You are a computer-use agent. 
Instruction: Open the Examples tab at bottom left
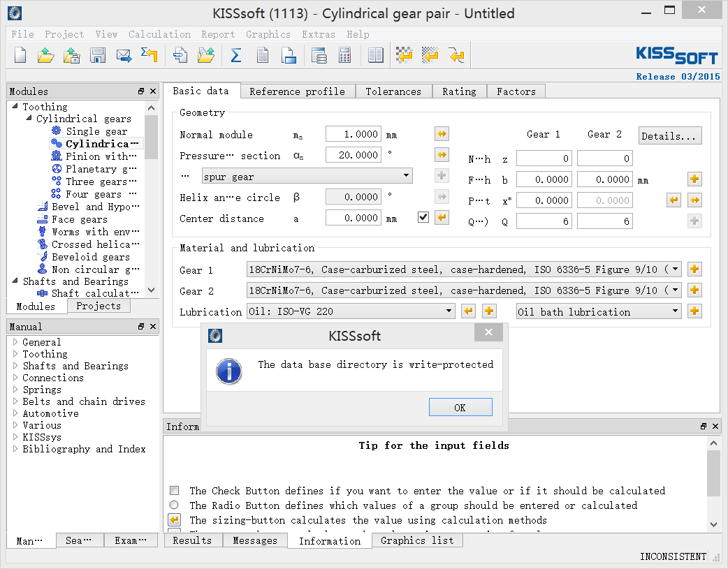tap(131, 540)
